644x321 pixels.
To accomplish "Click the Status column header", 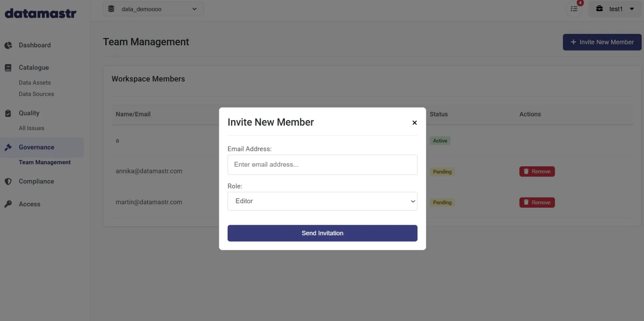I will 439,114.
